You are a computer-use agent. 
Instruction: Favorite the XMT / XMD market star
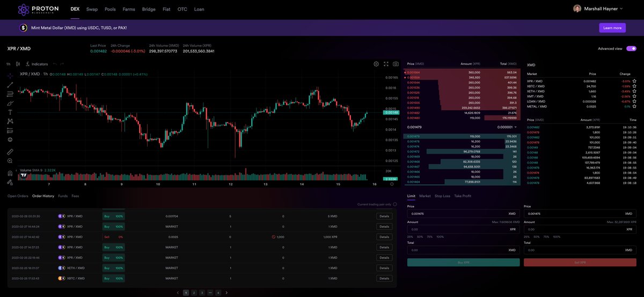point(634,96)
